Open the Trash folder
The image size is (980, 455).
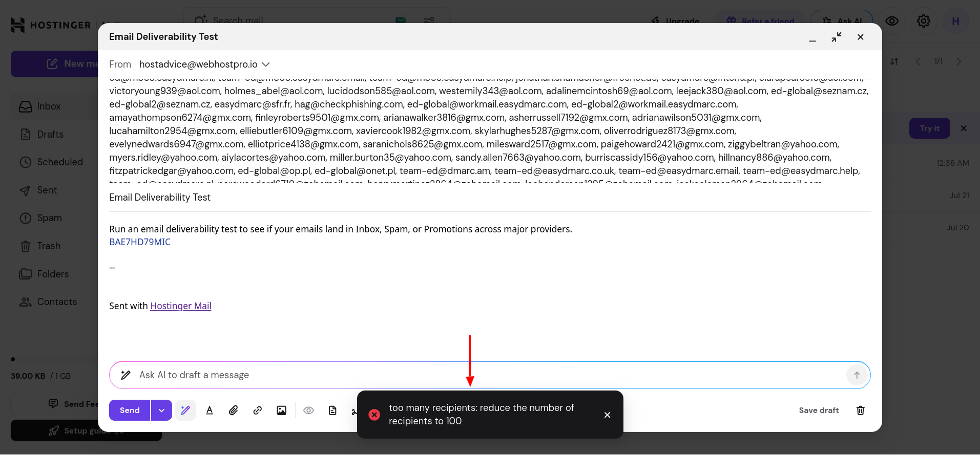(49, 246)
